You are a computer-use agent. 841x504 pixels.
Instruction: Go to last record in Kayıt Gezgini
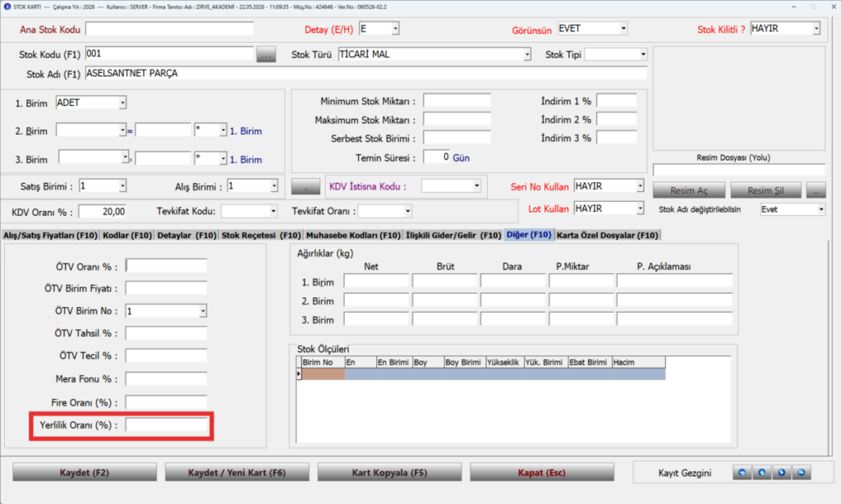pyautogui.click(x=802, y=472)
